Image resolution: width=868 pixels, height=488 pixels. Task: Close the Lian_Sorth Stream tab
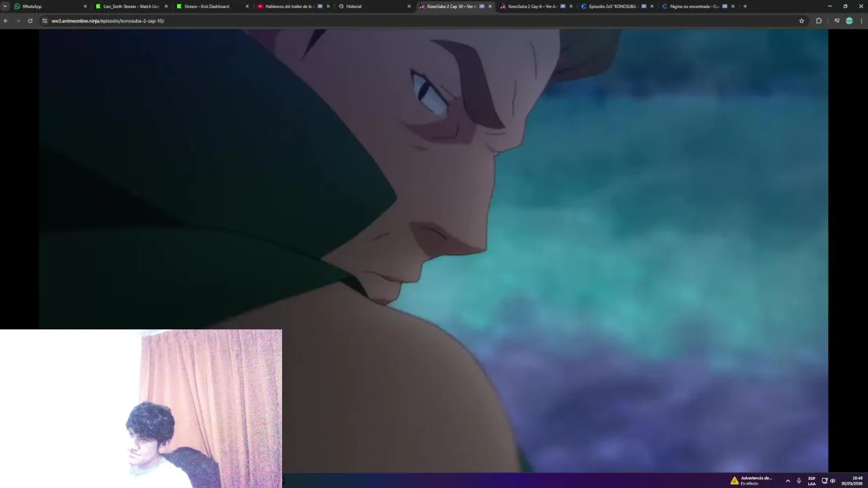(x=166, y=6)
